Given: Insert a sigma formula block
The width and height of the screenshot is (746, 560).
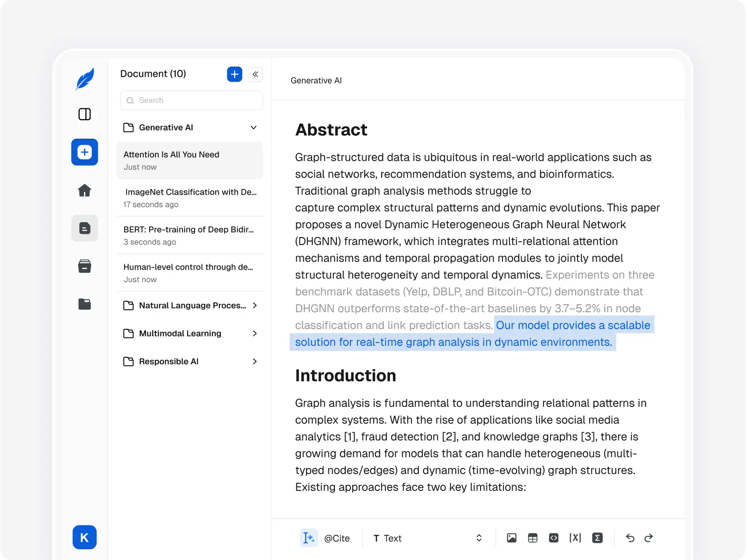Looking at the screenshot, I should [597, 538].
